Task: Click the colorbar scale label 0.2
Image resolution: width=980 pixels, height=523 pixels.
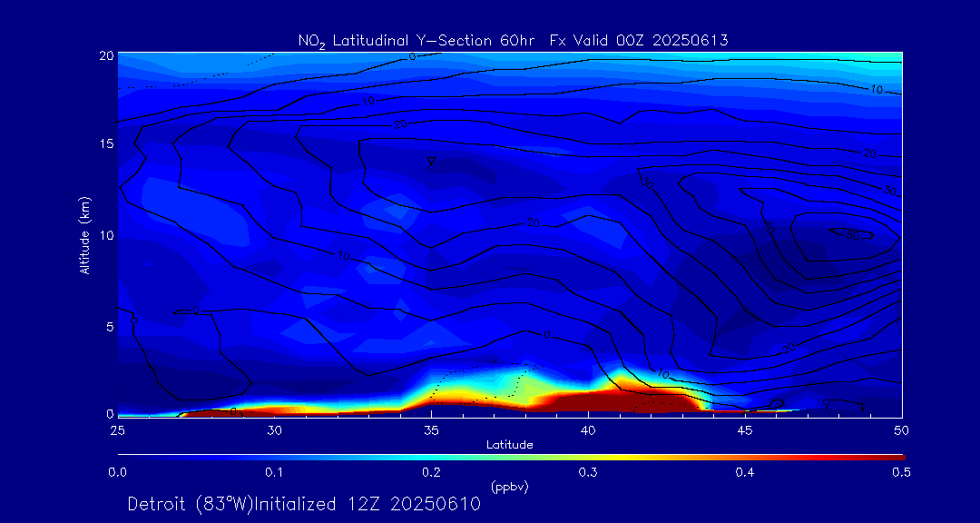Action: (431, 473)
